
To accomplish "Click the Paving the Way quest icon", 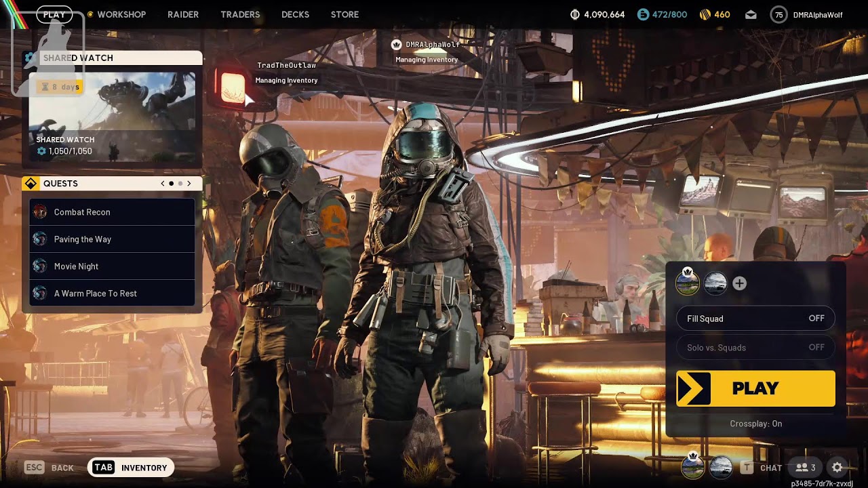I will [40, 239].
